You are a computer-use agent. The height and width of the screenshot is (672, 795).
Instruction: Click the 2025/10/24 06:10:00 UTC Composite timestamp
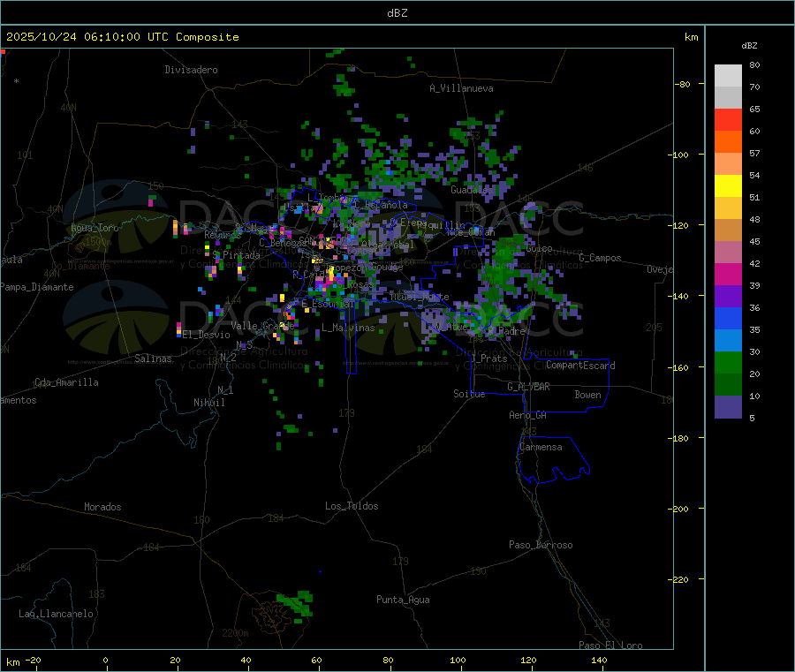122,37
